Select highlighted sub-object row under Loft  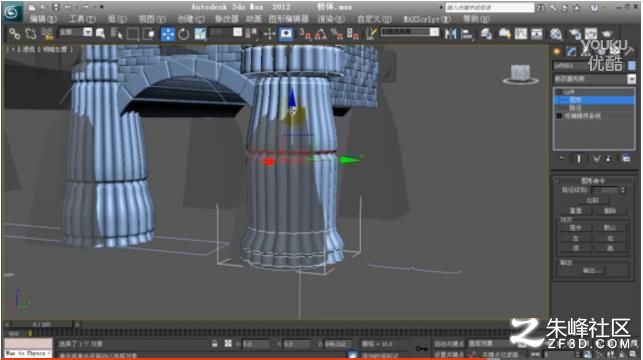(x=594, y=100)
